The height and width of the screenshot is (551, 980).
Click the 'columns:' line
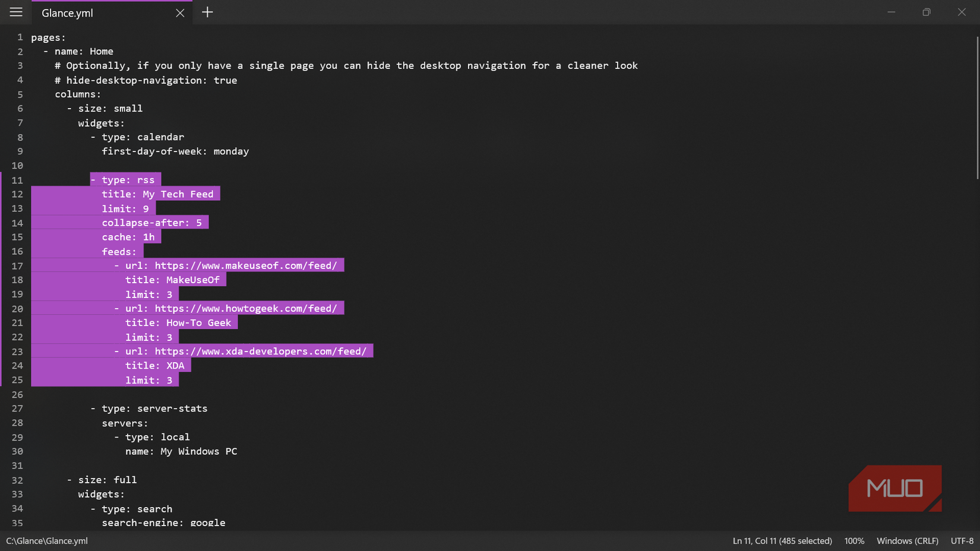(78, 94)
